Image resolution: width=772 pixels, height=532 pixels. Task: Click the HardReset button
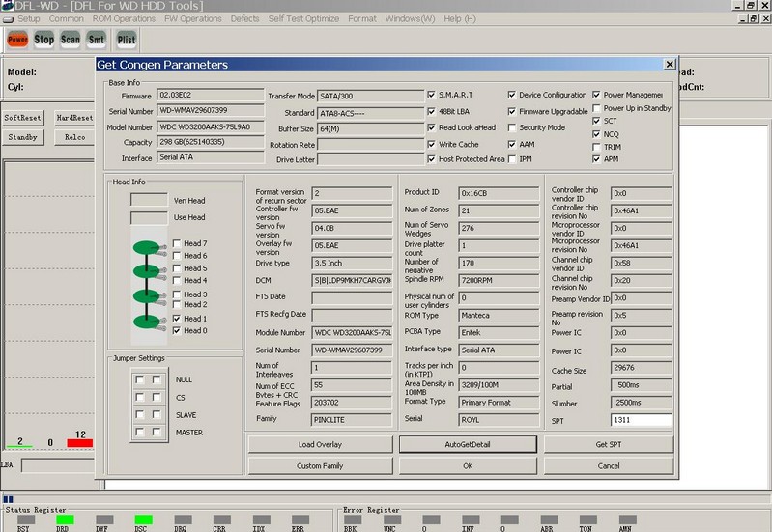74,118
